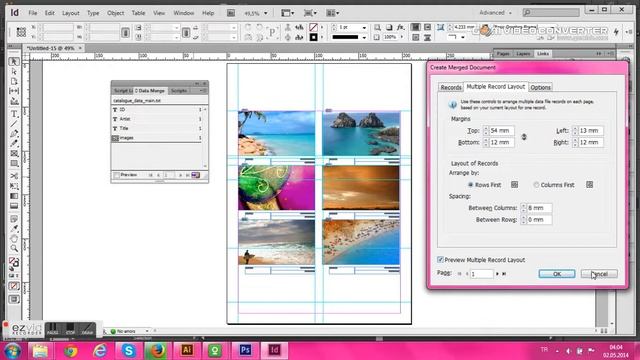Click the Between Columns spacing field
The height and width of the screenshot is (360, 640).
[x=539, y=208]
